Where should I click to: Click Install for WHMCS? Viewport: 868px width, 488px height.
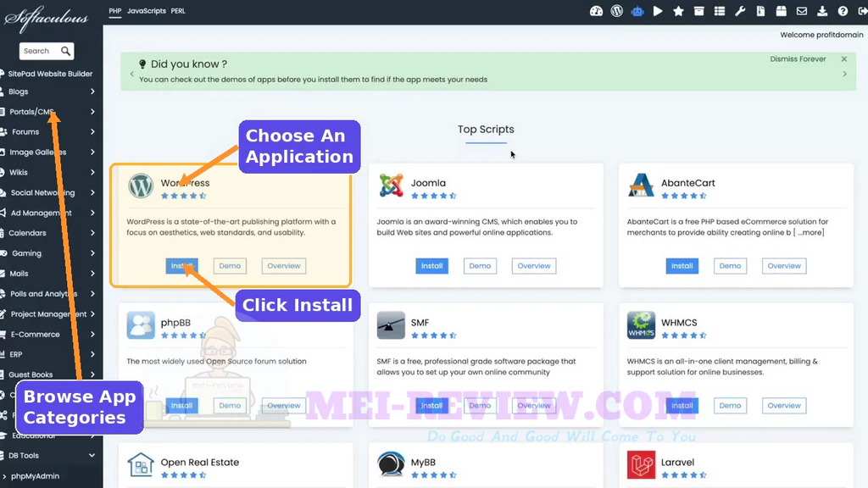click(682, 406)
